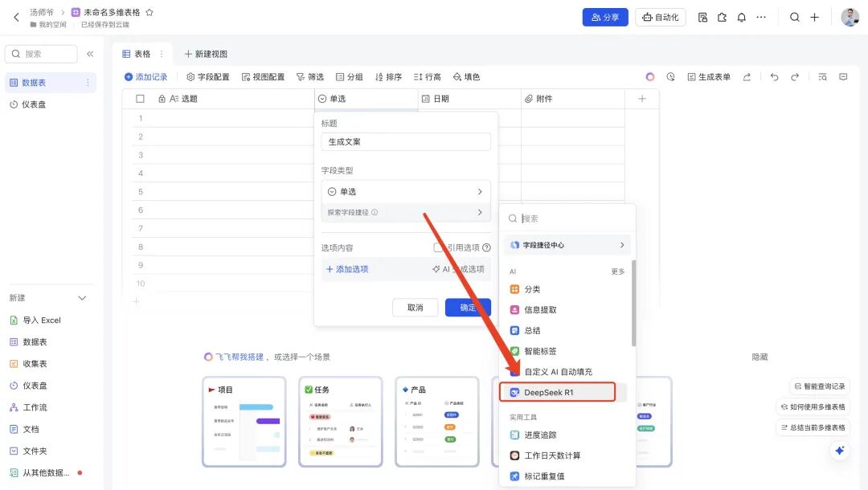Open the 数据表 item options dots
The image size is (868, 490).
click(x=88, y=83)
